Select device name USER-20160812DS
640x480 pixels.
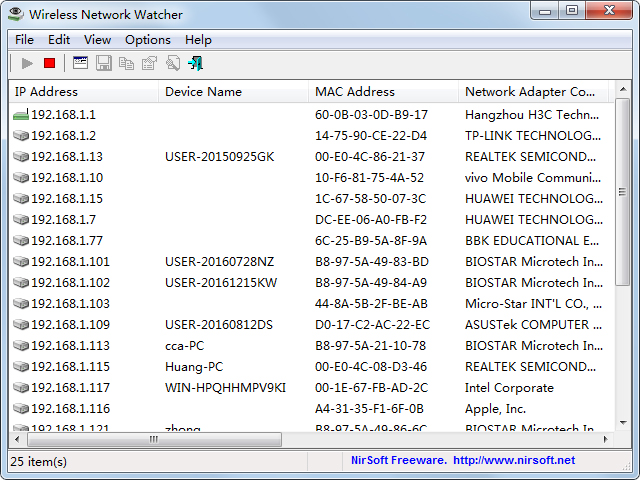pyautogui.click(x=219, y=324)
